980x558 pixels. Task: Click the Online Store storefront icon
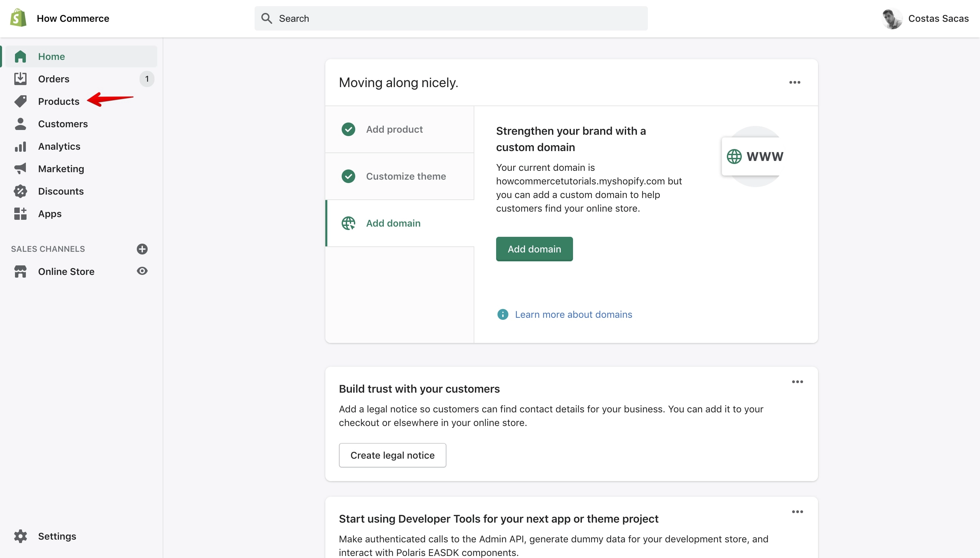[x=20, y=271]
